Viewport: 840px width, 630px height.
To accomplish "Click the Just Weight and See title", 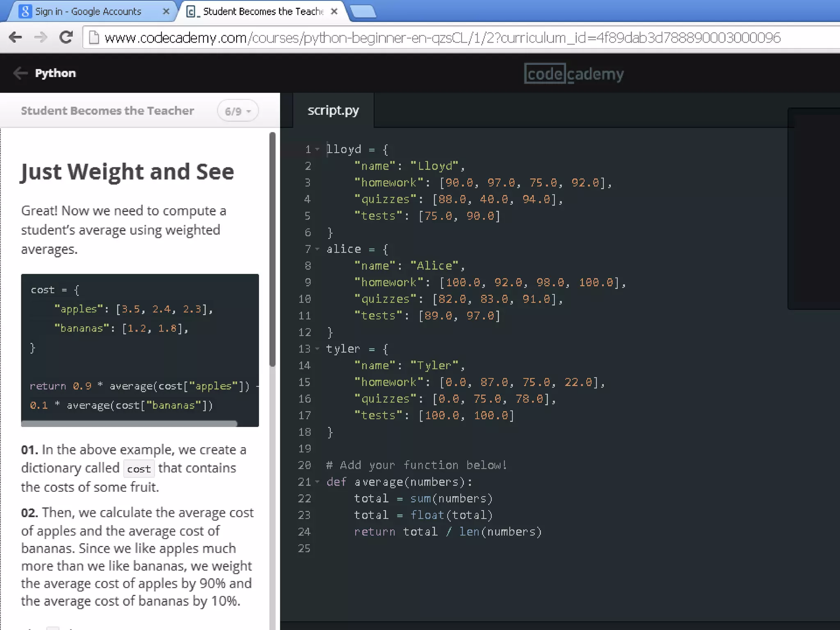I will 128,171.
